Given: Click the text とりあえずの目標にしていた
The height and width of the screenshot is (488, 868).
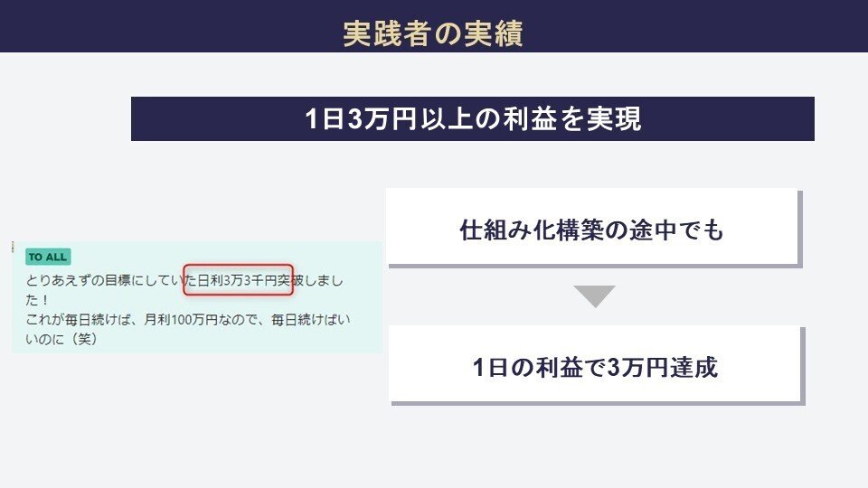Looking at the screenshot, I should (x=104, y=281).
